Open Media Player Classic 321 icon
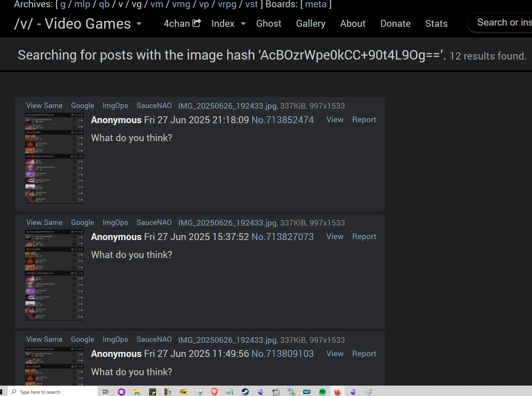532x396 pixels. click(x=276, y=392)
